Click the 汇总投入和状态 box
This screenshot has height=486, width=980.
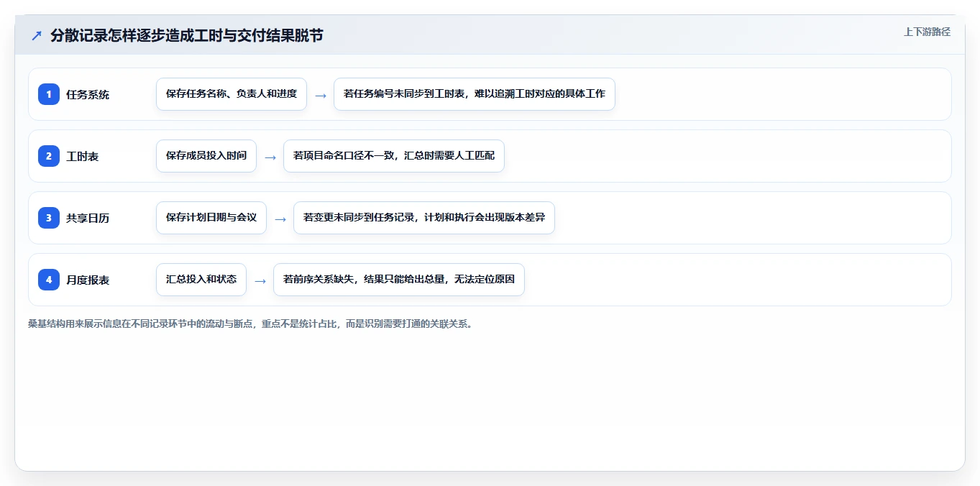coord(201,280)
